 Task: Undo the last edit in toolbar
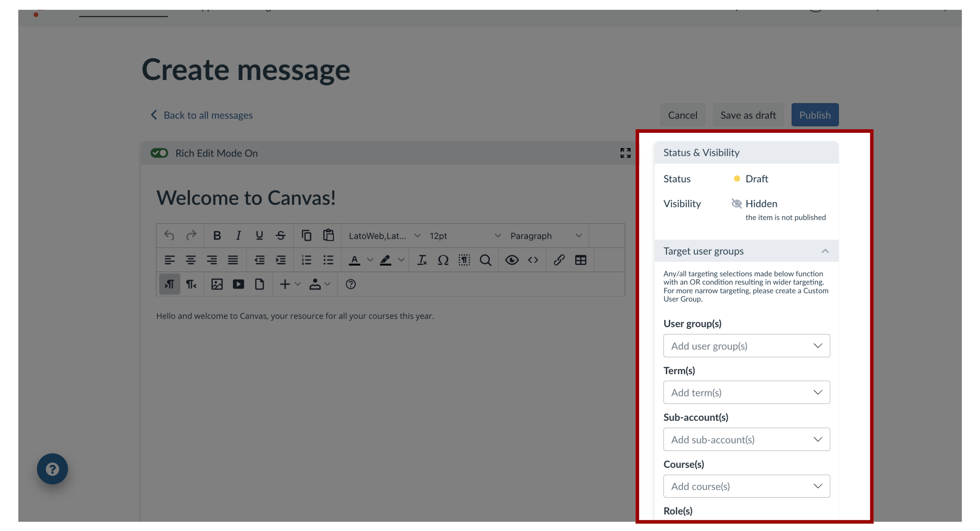169,236
